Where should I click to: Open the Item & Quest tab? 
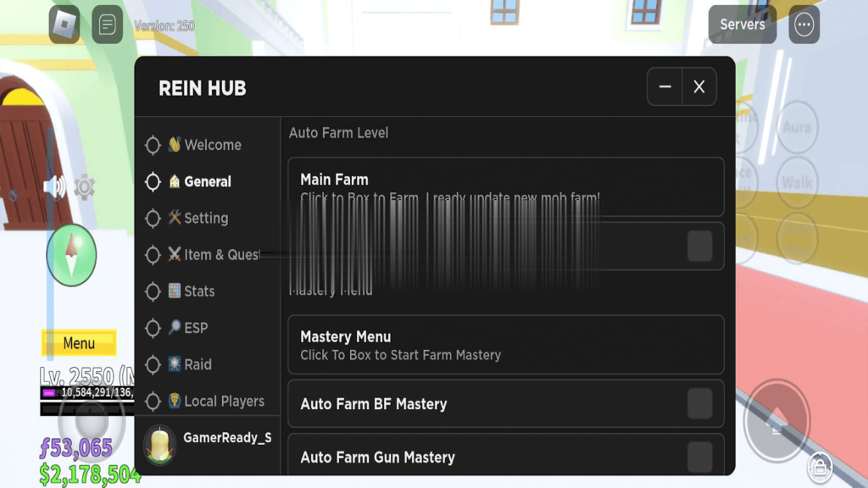pos(221,254)
